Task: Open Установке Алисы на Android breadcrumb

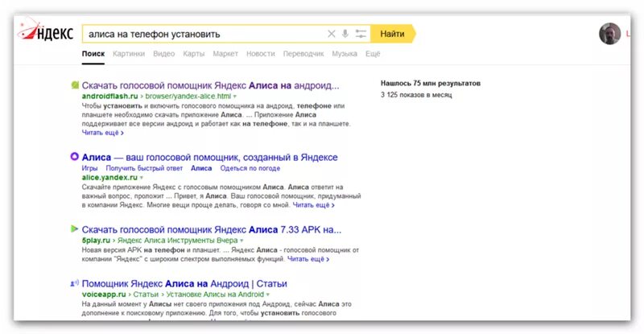Action: pos(215,295)
